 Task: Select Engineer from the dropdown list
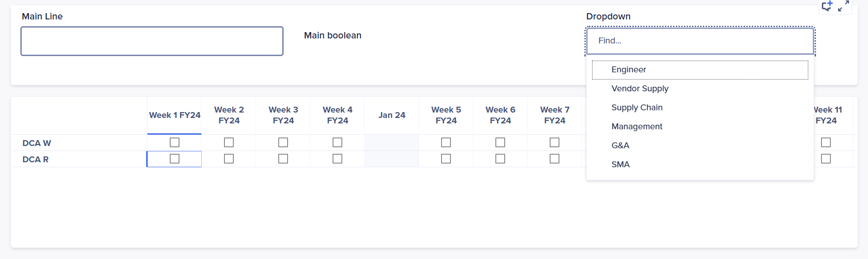pos(629,70)
